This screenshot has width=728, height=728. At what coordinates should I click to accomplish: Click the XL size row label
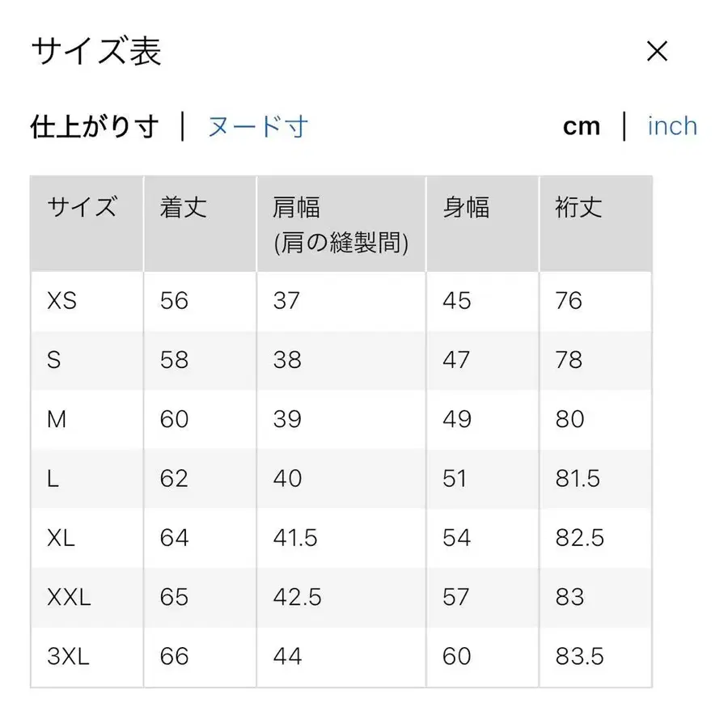[x=61, y=538]
